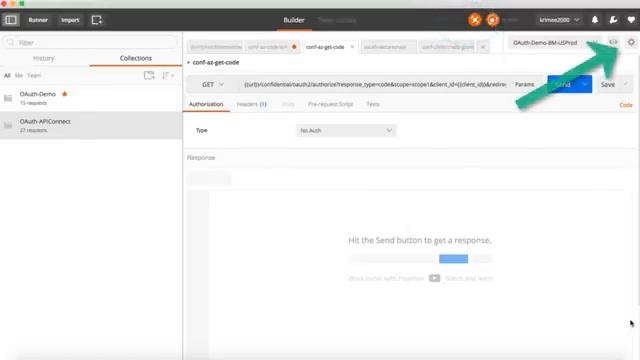Switch to the Team Library tab
640x360 pixels.
coord(337,20)
